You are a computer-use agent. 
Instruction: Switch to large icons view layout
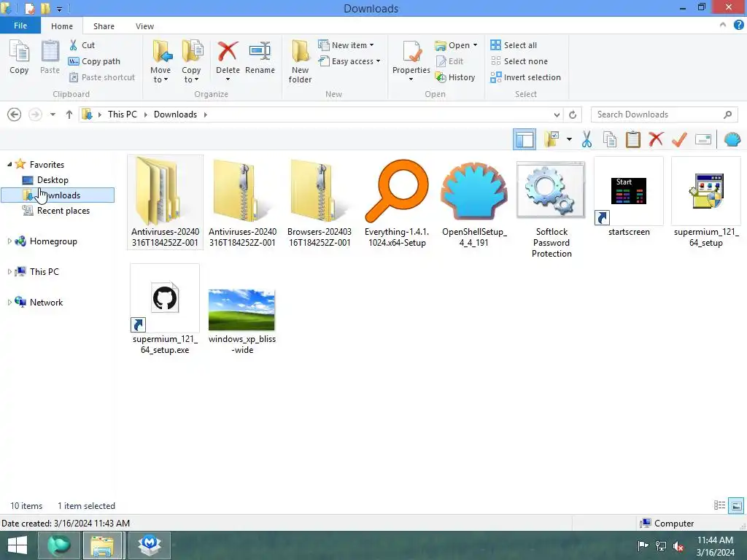[736, 505]
